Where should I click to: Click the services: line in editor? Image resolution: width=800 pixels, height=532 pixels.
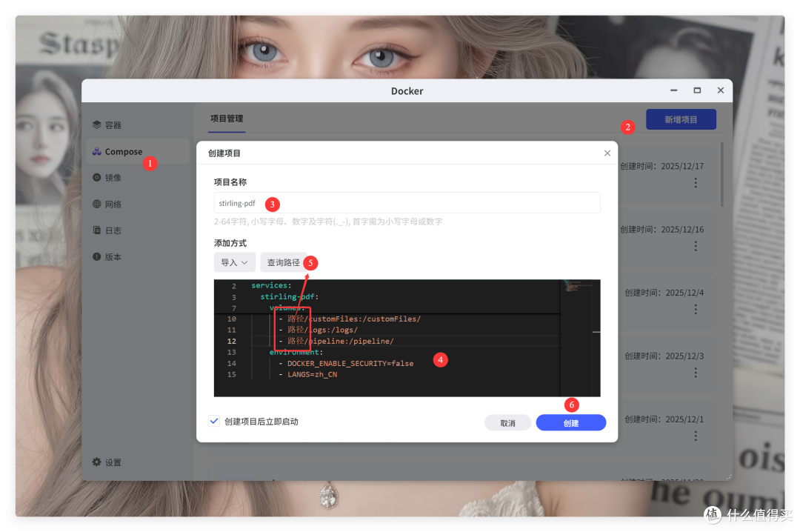[271, 285]
